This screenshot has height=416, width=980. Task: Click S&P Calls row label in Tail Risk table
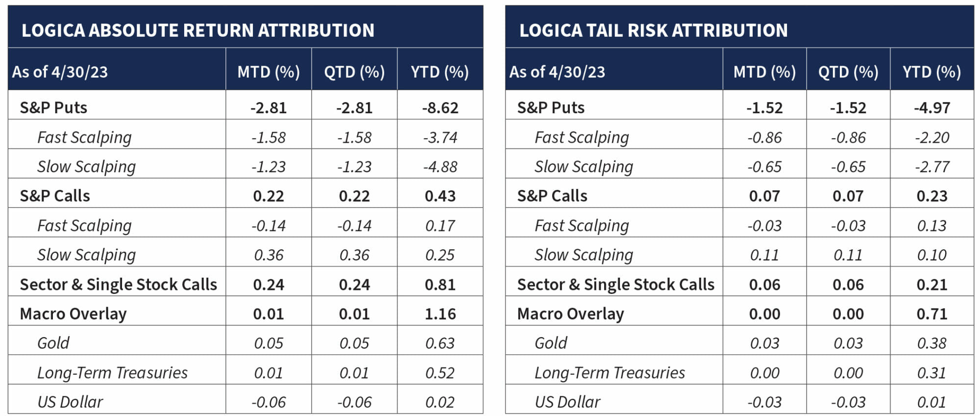click(552, 196)
